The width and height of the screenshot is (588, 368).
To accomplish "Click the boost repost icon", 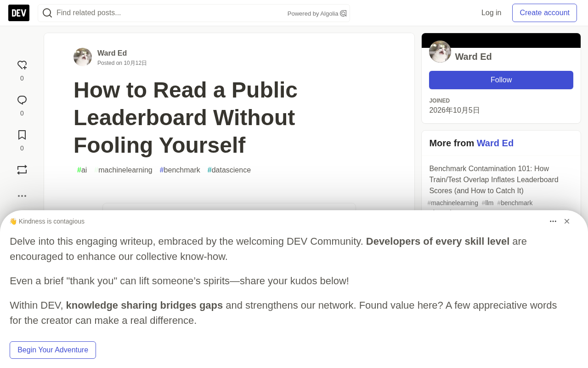I will pyautogui.click(x=22, y=170).
